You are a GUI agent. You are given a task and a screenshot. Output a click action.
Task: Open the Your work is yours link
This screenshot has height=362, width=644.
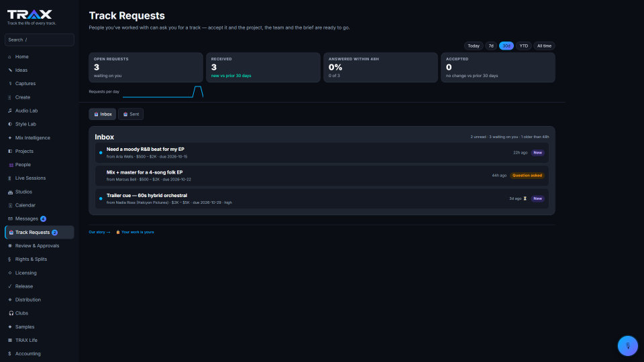135,232
